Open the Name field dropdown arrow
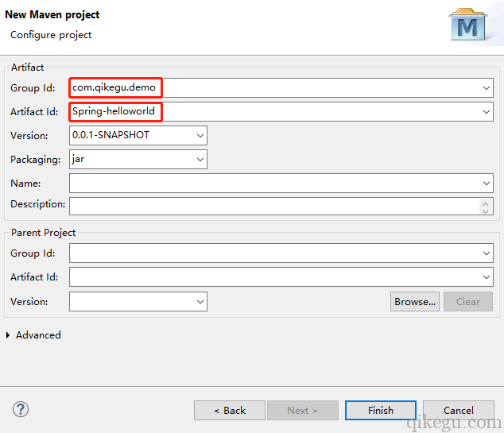The image size is (504, 433). click(x=486, y=183)
